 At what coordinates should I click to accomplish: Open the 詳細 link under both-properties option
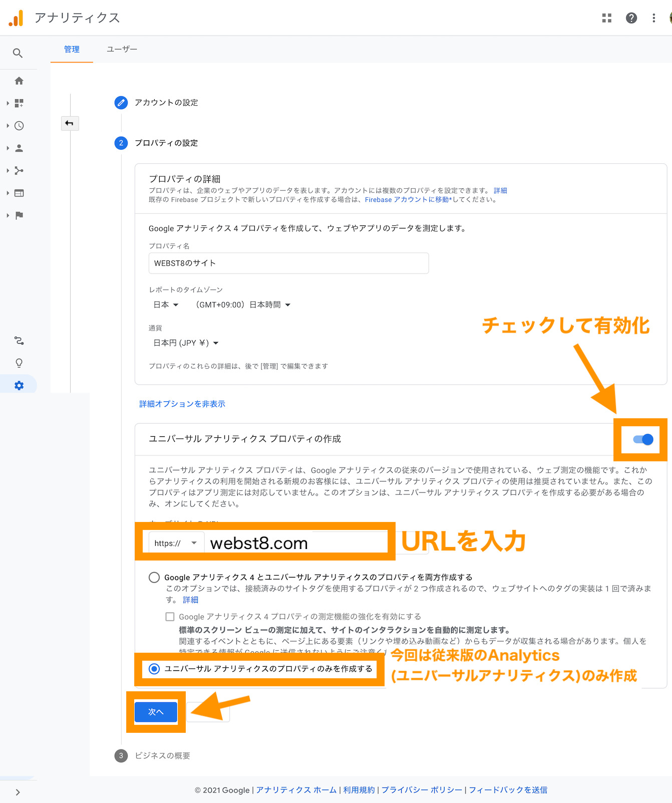click(190, 600)
